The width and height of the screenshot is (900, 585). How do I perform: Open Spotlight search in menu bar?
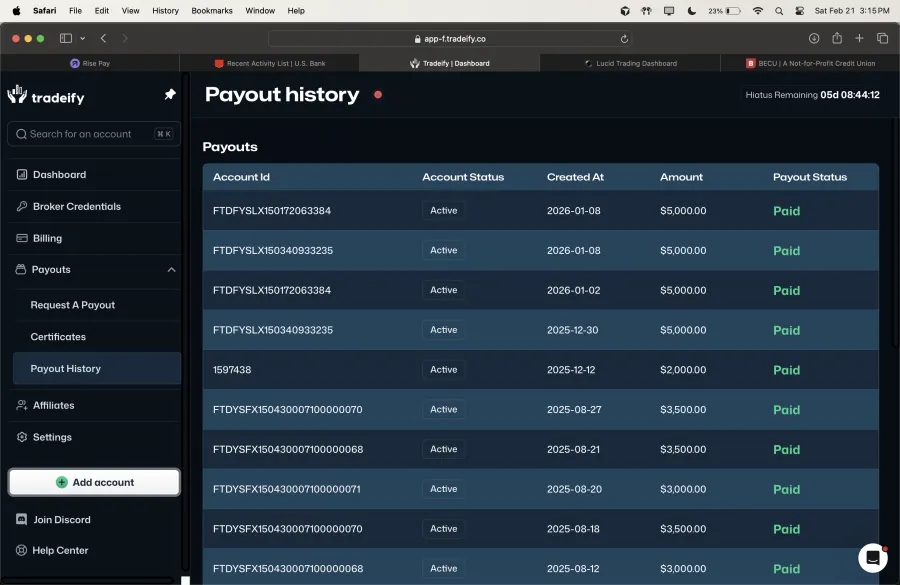tap(779, 10)
